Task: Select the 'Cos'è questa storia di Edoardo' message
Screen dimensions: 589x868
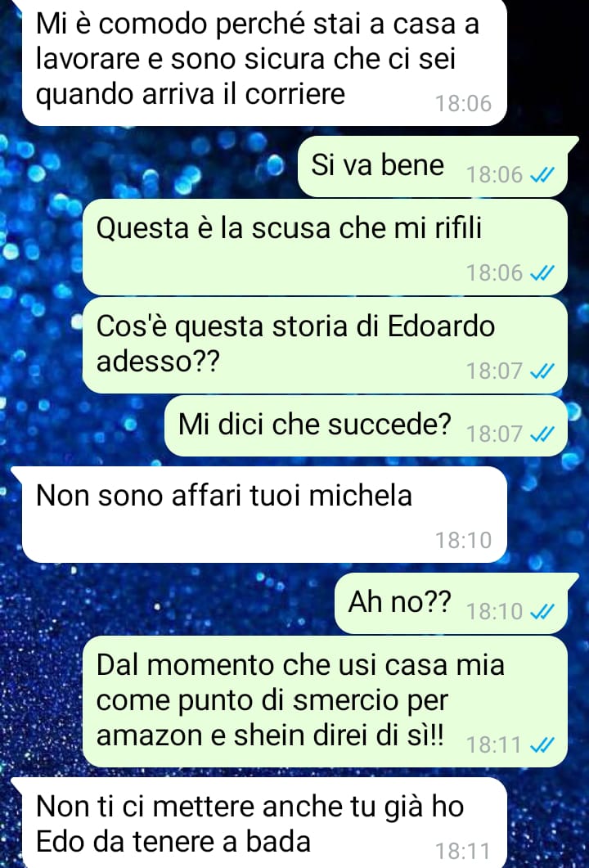Action: click(x=325, y=345)
